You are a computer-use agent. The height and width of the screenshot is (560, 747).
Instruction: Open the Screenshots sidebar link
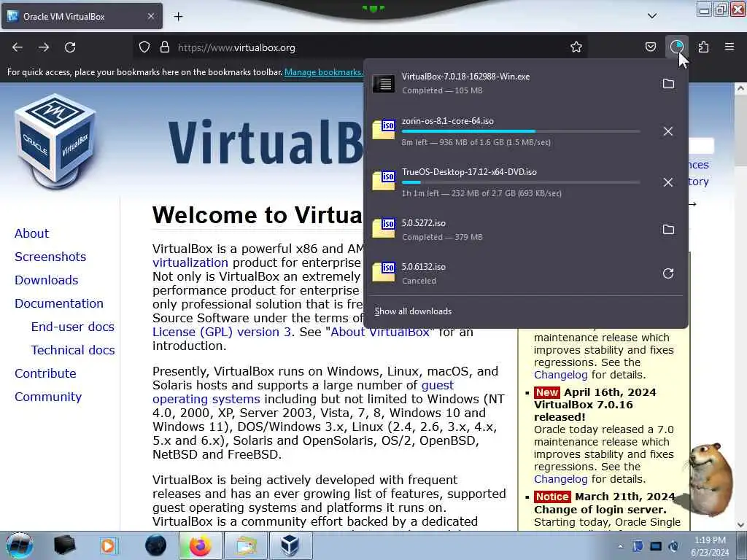point(50,257)
